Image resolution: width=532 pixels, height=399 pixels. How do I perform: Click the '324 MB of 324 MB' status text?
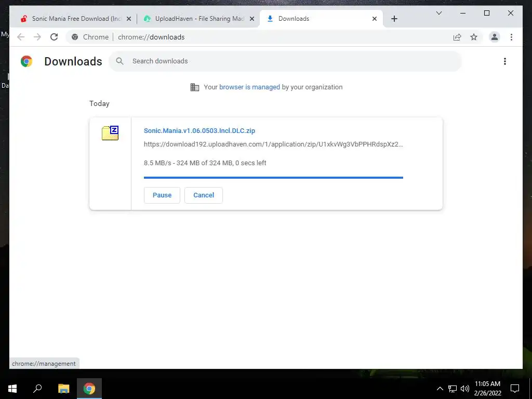coord(205,163)
